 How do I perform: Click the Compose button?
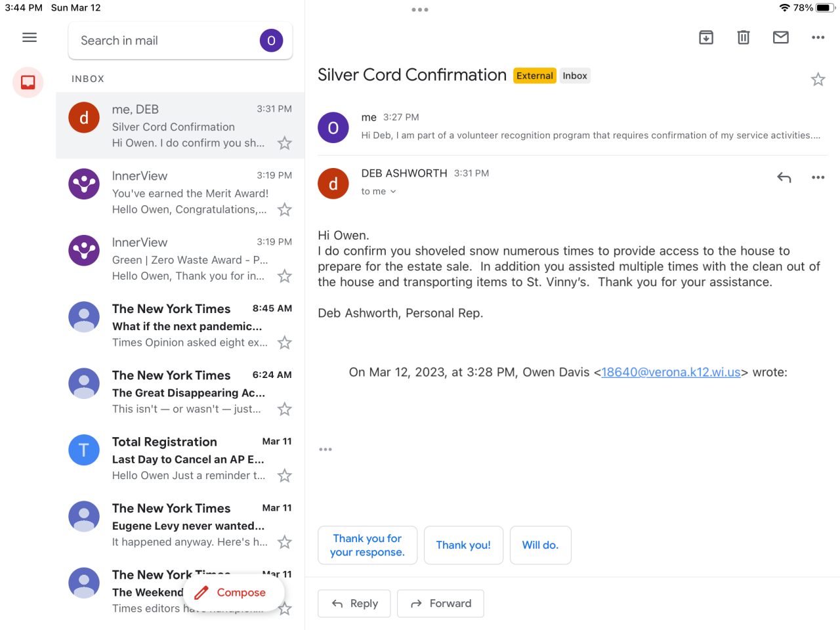click(234, 592)
